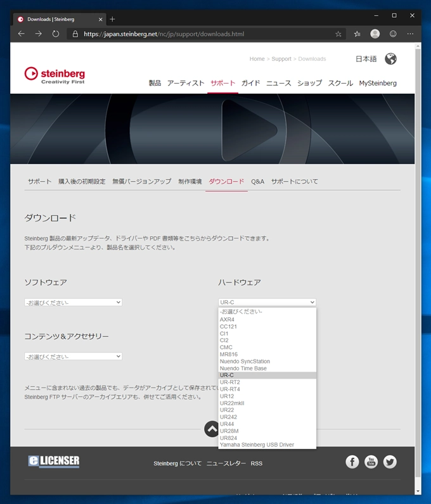431x504 pixels.
Task: Open the ニュース menu item
Action: [x=279, y=83]
